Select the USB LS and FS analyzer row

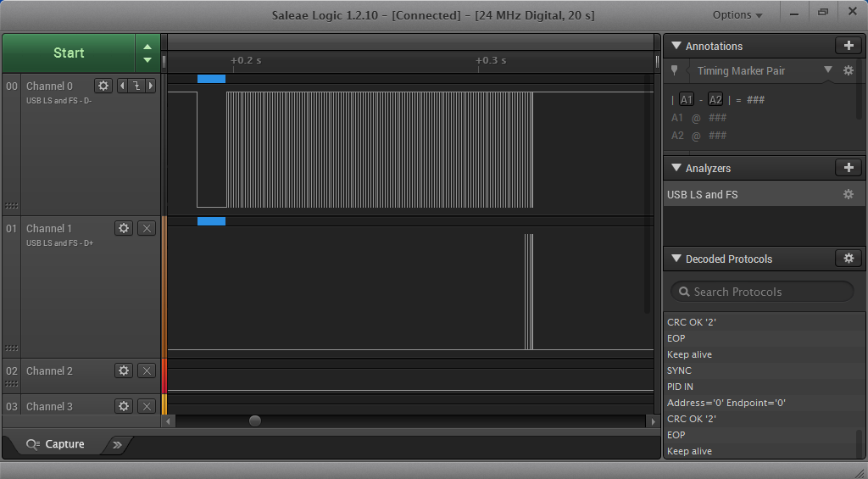pos(764,194)
